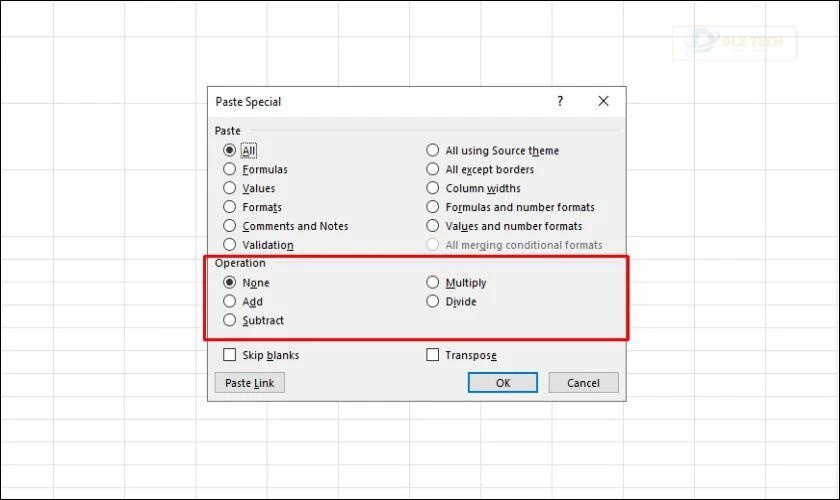Tick the Transpose checkbox
The width and height of the screenshot is (840, 500).
click(x=433, y=355)
